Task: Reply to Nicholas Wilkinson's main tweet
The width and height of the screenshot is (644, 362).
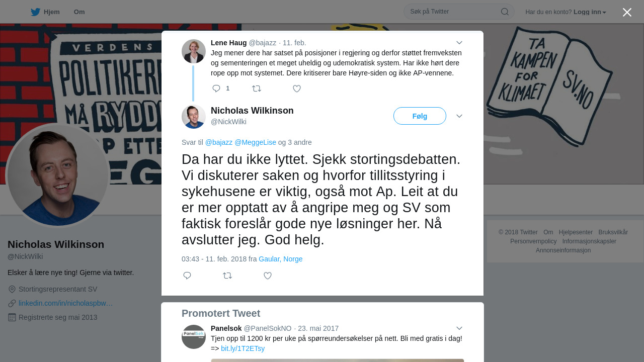Action: [187, 276]
